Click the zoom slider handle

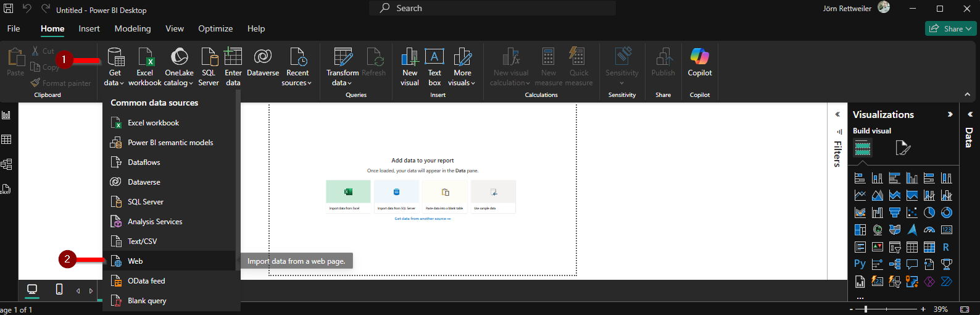[866, 309]
